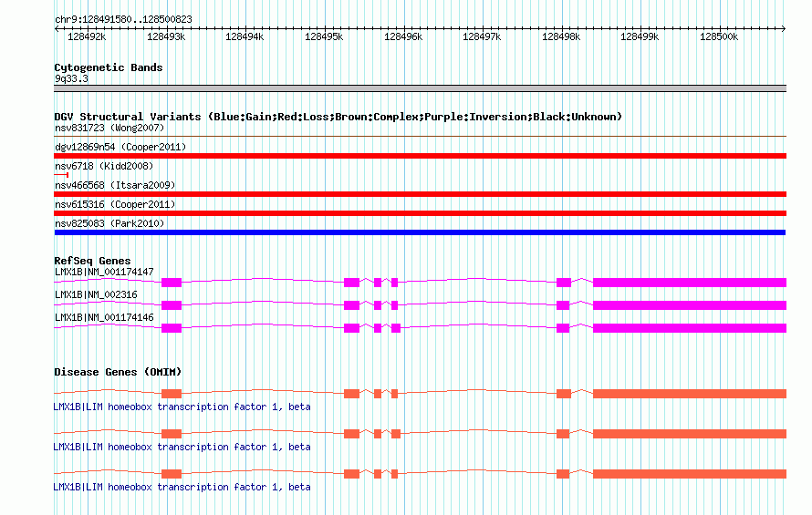Click the nsv831723 (Wong2007) variant label
The width and height of the screenshot is (812, 515).
pyautogui.click(x=109, y=128)
